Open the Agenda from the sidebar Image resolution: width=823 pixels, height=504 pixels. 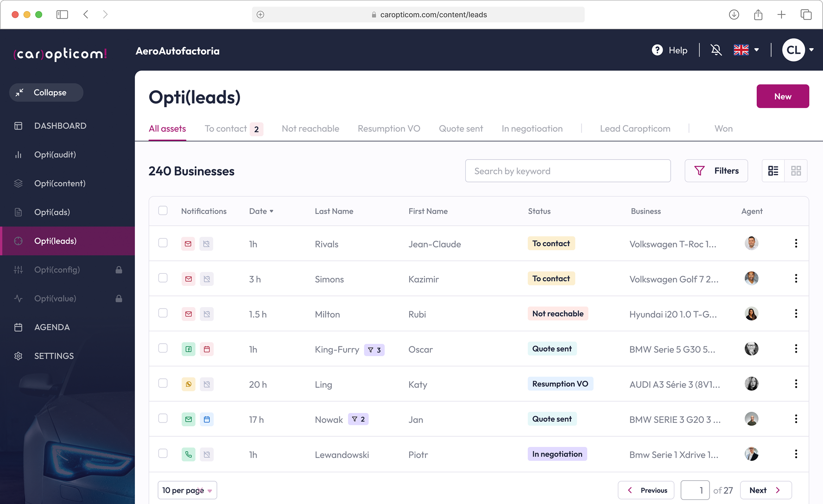click(x=52, y=327)
